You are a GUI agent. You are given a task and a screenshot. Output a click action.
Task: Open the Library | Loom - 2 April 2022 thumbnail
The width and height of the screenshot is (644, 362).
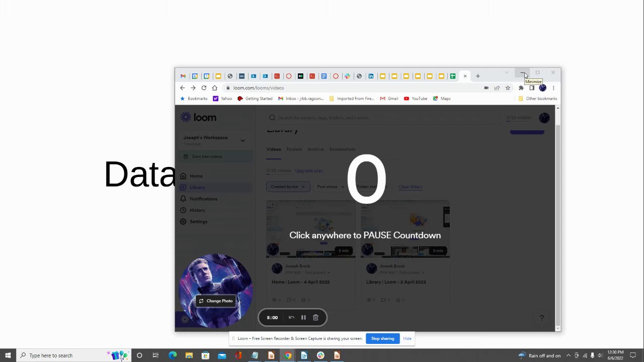tap(405, 229)
